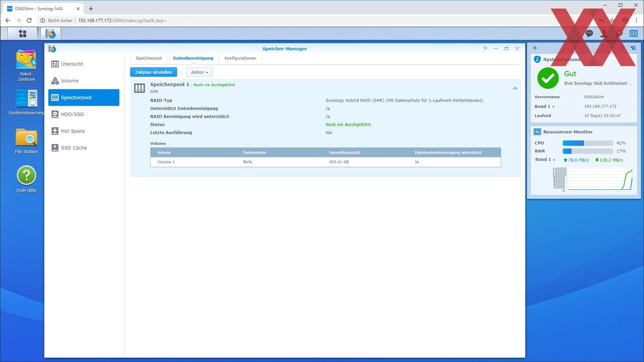This screenshot has width=644, height=362.
Task: Click the browser address bar
Action: 313,20
